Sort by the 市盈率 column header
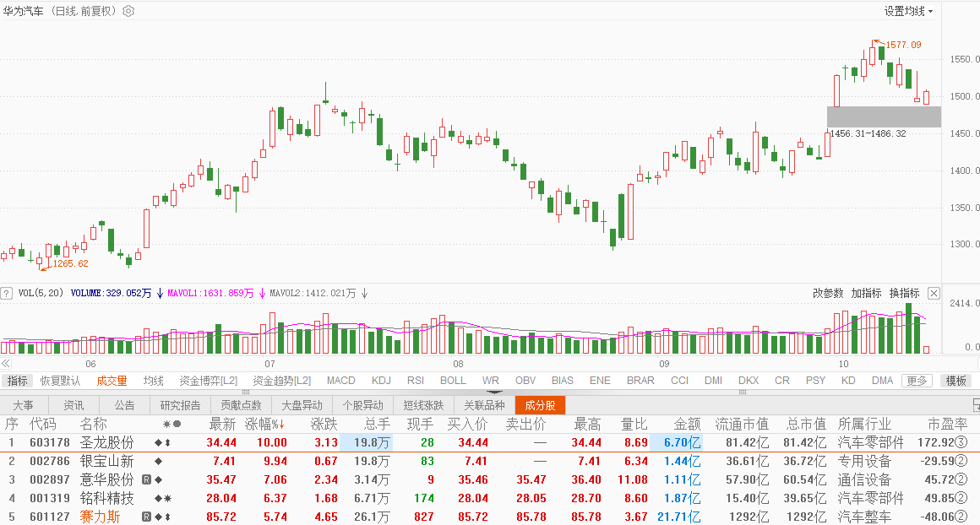Image resolution: width=980 pixels, height=525 pixels. [x=948, y=425]
